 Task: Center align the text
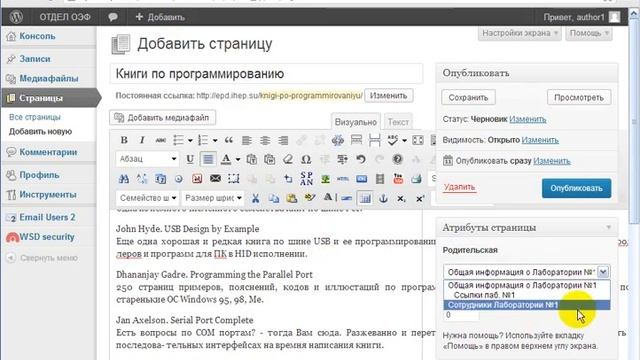click(x=265, y=140)
